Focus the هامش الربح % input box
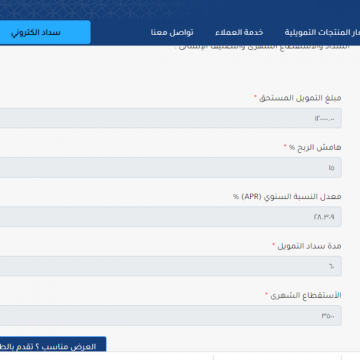 [x=171, y=167]
